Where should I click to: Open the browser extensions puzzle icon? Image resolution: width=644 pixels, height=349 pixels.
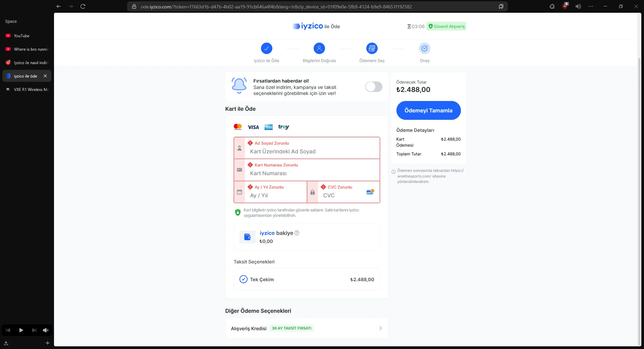click(x=552, y=6)
